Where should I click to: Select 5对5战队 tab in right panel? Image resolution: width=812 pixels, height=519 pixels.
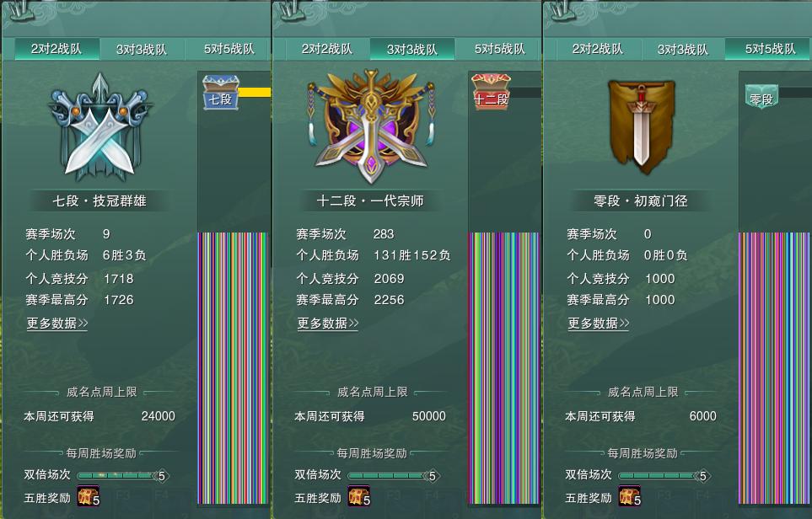click(770, 49)
